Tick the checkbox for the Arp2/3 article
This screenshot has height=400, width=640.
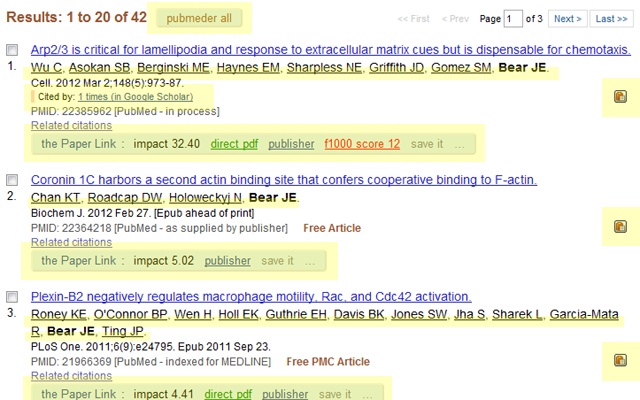(x=11, y=50)
